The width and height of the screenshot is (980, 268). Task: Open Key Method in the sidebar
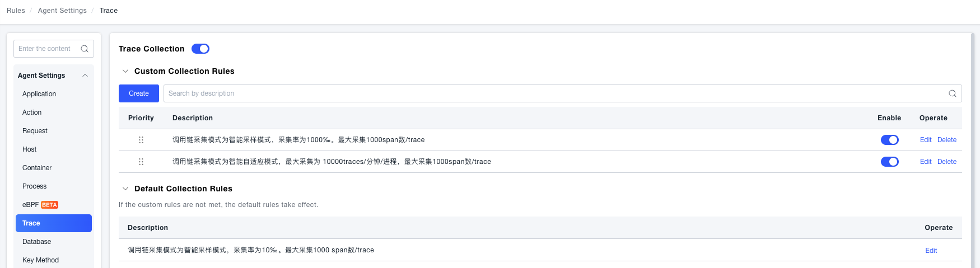pos(40,260)
